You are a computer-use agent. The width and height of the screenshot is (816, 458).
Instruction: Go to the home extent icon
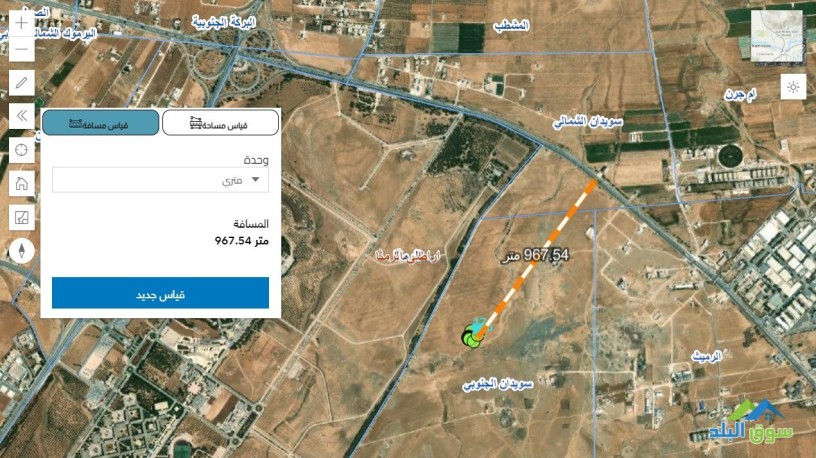21,184
